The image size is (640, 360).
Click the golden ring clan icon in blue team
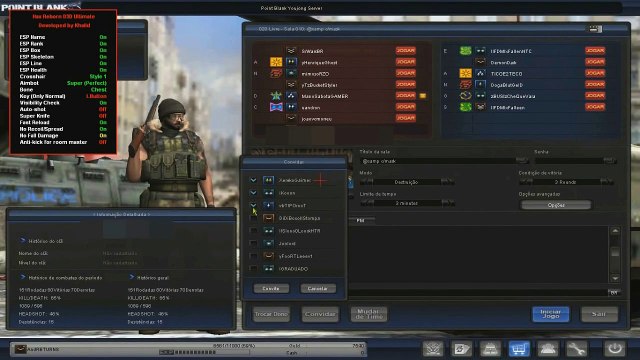click(465, 96)
